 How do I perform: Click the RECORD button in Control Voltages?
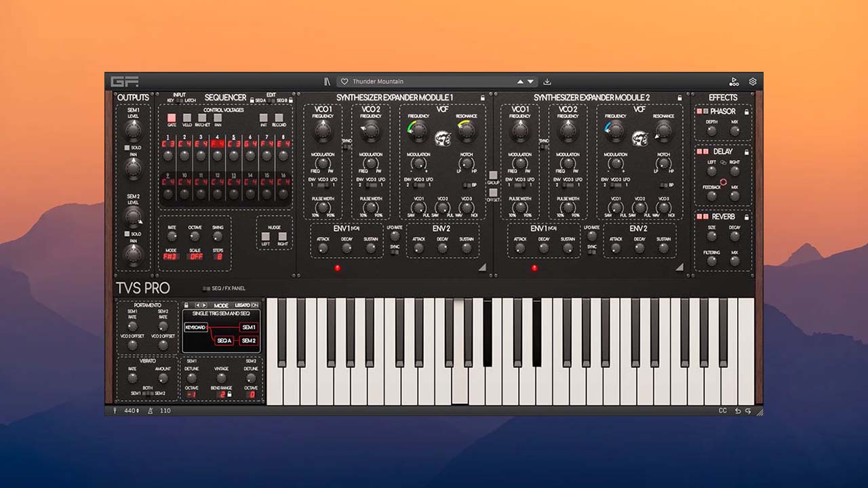click(x=279, y=117)
